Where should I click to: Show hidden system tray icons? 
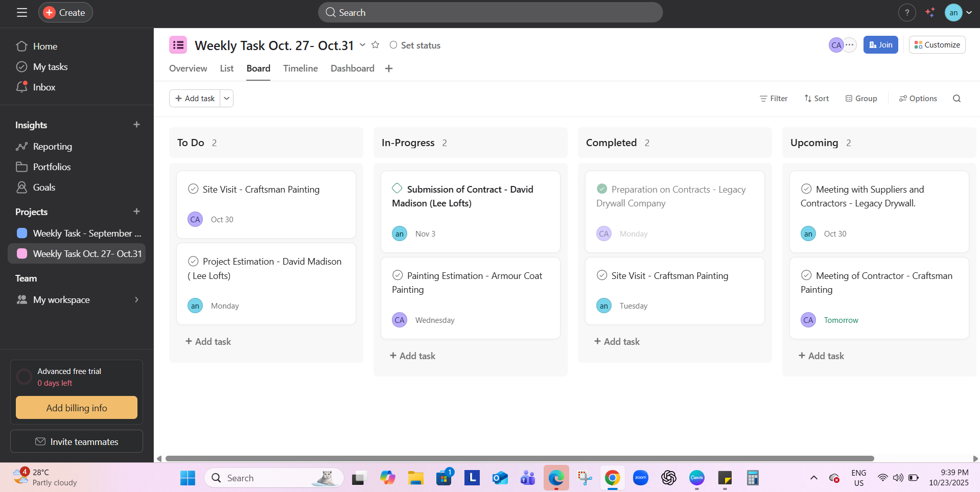click(x=814, y=478)
